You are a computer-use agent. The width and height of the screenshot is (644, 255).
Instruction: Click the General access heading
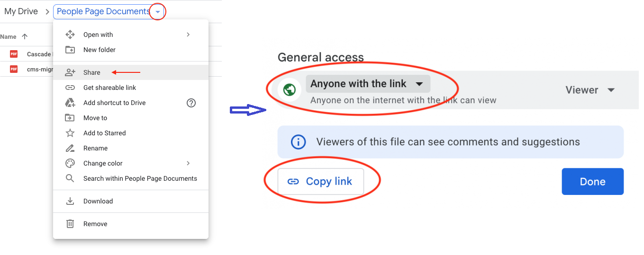point(321,57)
